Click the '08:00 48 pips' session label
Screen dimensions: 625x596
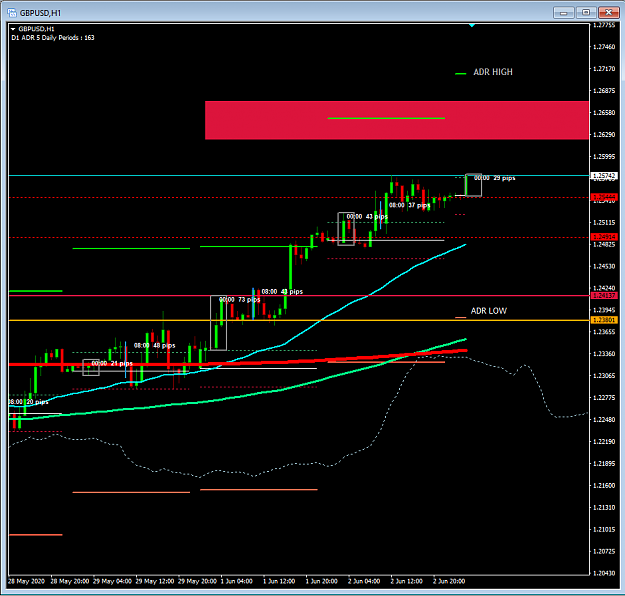coord(155,345)
